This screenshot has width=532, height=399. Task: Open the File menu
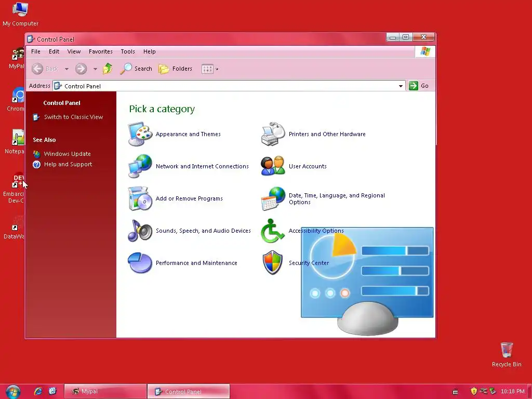[x=36, y=51]
